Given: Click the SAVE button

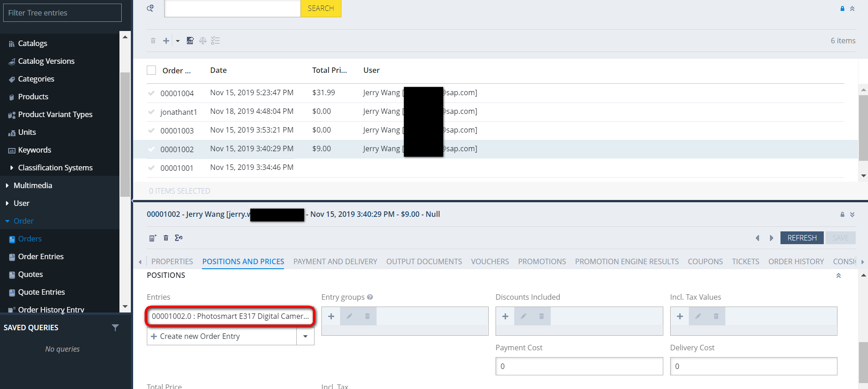Looking at the screenshot, I should [x=841, y=238].
